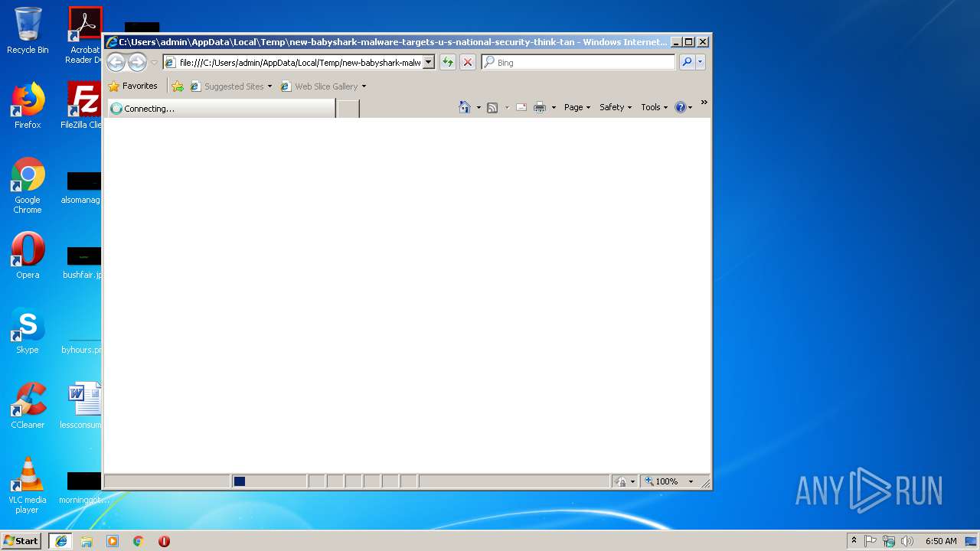The image size is (980, 551).
Task: Open the Recycle Bin desktop icon
Action: coord(28,31)
